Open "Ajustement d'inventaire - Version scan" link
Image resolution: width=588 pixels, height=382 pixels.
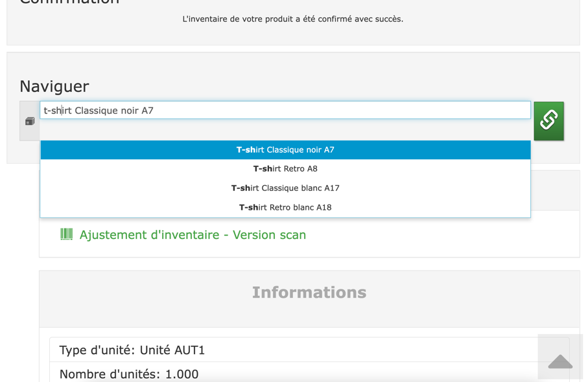193,235
